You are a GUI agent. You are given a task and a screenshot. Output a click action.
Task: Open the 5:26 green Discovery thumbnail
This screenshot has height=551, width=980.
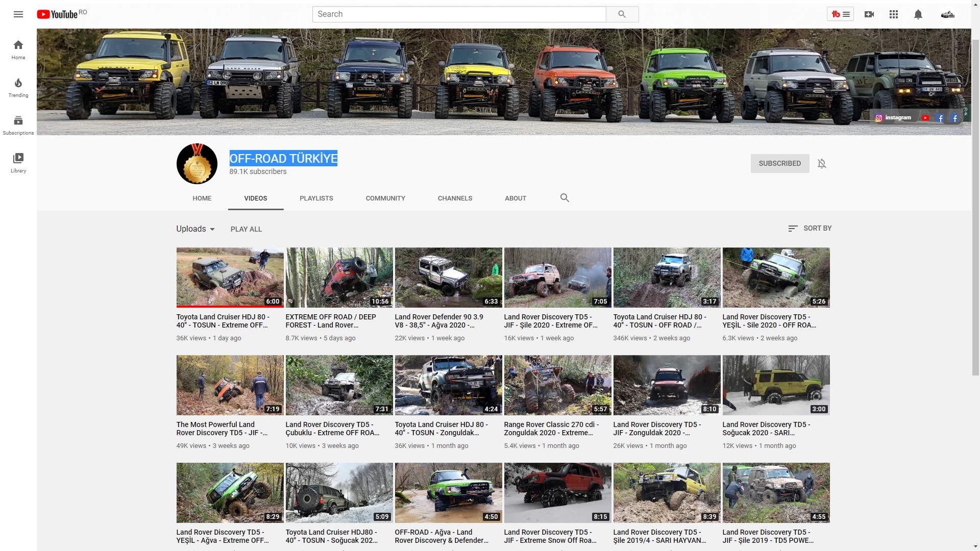776,278
